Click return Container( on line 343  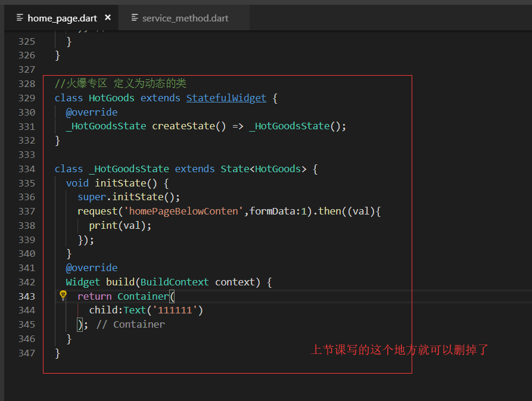[x=126, y=297]
